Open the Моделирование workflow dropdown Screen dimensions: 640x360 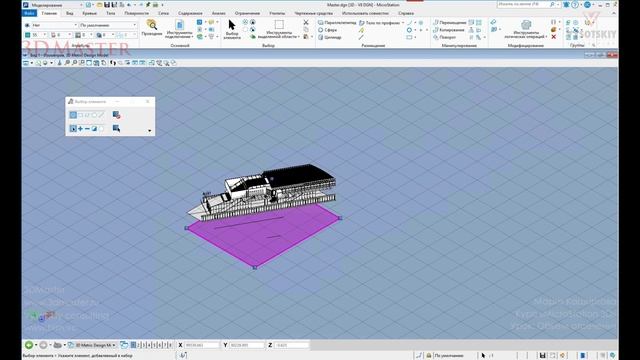tap(56, 5)
